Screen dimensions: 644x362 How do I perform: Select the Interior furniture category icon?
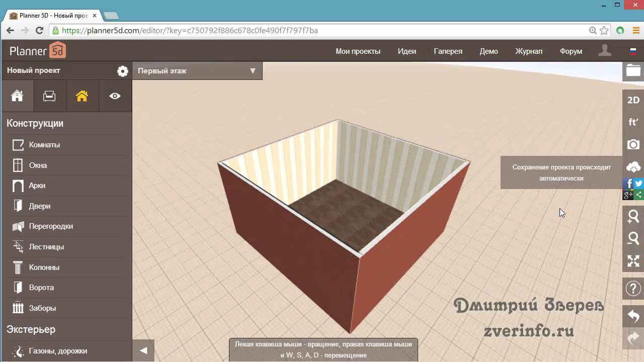click(49, 96)
